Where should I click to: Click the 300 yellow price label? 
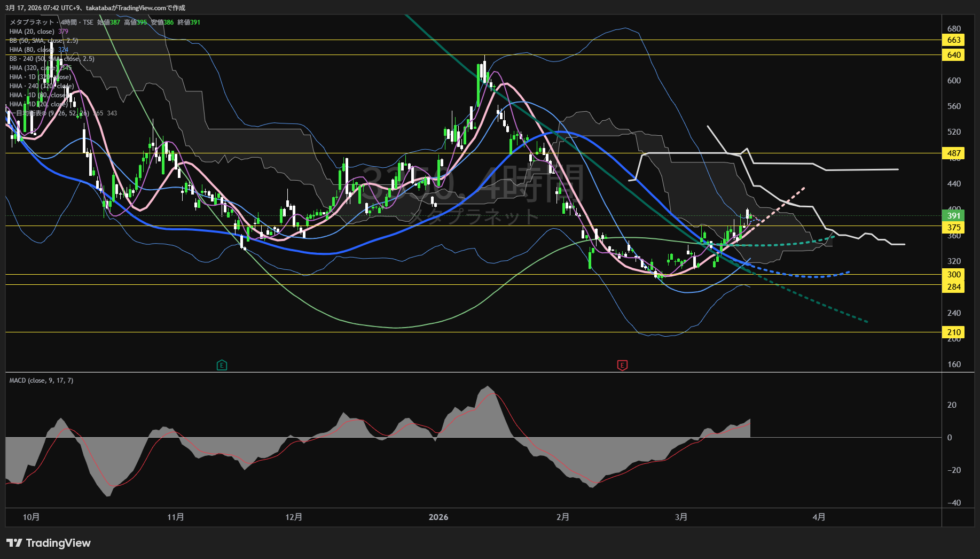[x=954, y=275]
